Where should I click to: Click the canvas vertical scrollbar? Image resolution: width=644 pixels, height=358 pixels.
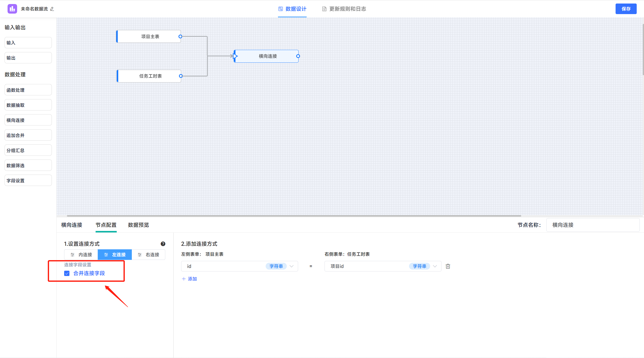click(643, 49)
